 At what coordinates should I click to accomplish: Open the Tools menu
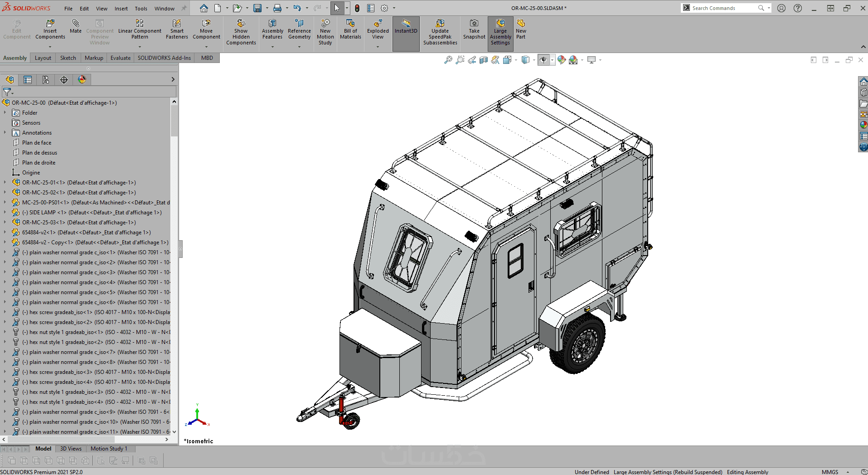(141, 9)
